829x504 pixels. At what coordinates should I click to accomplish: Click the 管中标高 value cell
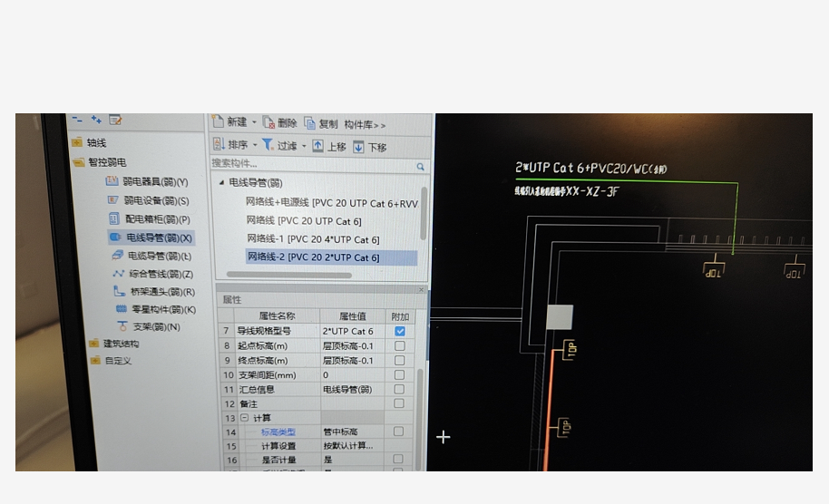pyautogui.click(x=352, y=431)
